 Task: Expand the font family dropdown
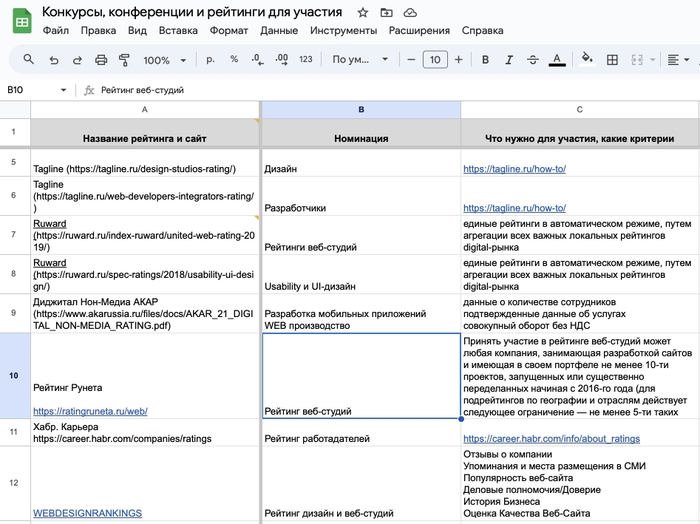point(357,60)
